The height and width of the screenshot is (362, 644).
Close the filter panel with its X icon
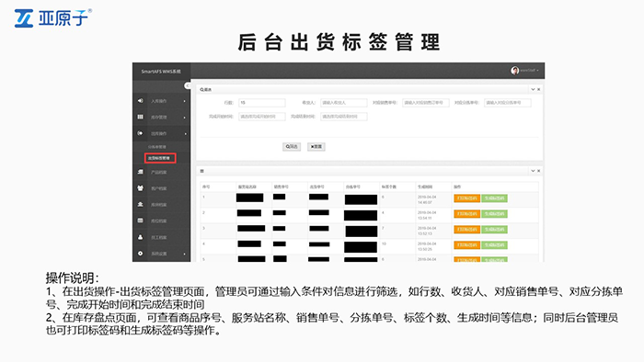point(539,89)
